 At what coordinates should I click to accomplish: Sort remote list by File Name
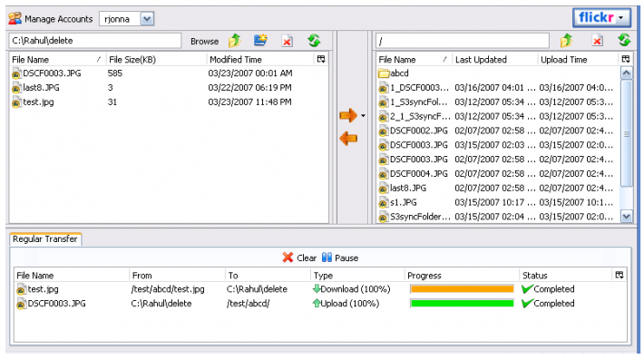point(414,60)
